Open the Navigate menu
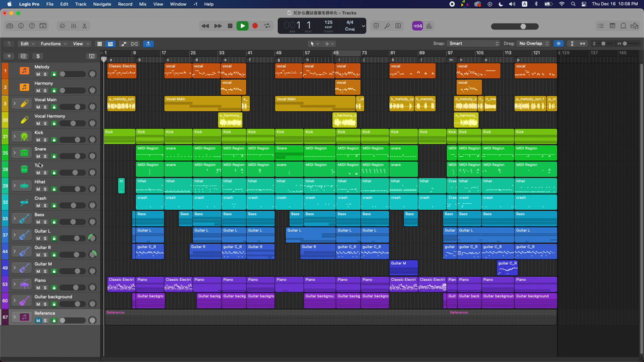Screen dimensions: 644x362 click(x=102, y=4)
